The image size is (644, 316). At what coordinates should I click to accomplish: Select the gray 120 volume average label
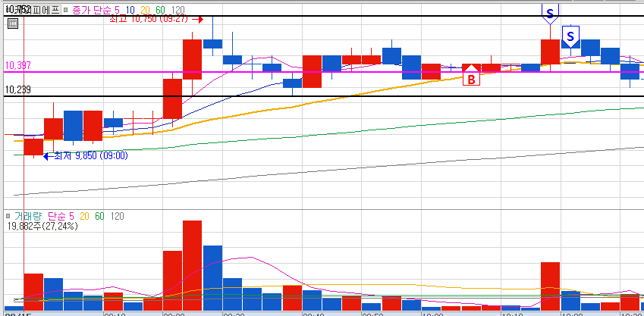point(117,216)
